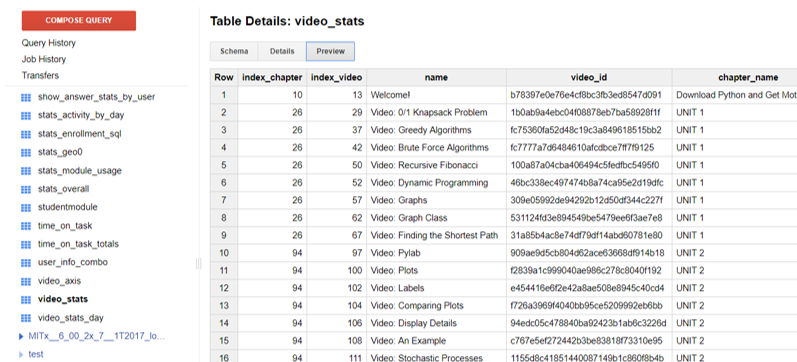Click the table icon next to video_stats_day
The width and height of the screenshot is (797, 362).
26,318
